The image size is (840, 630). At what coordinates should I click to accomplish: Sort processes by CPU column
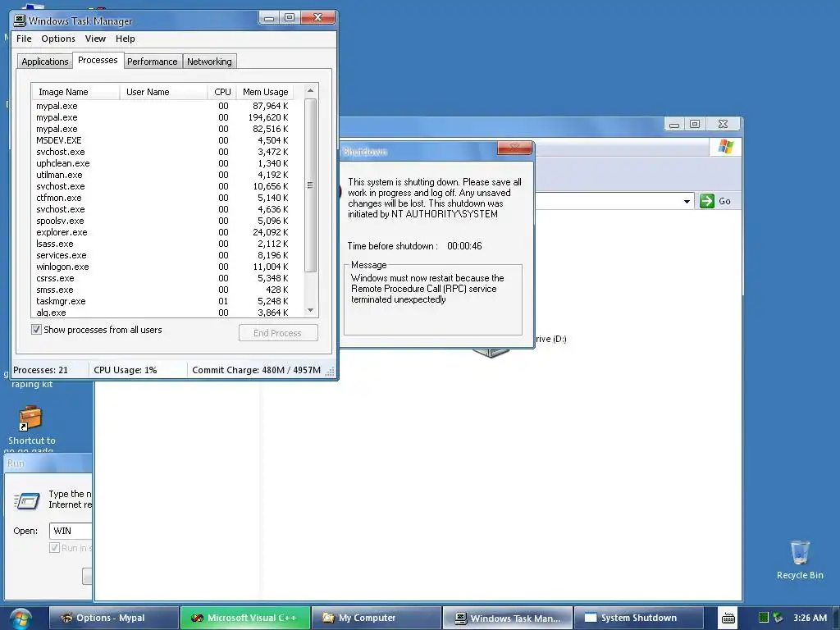pos(221,92)
